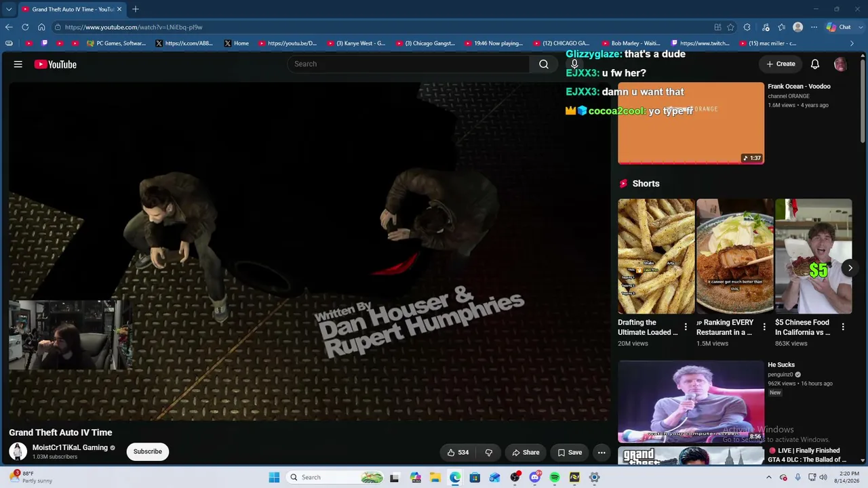Open browser extensions puzzle icon
The height and width of the screenshot is (488, 868).
747,27
